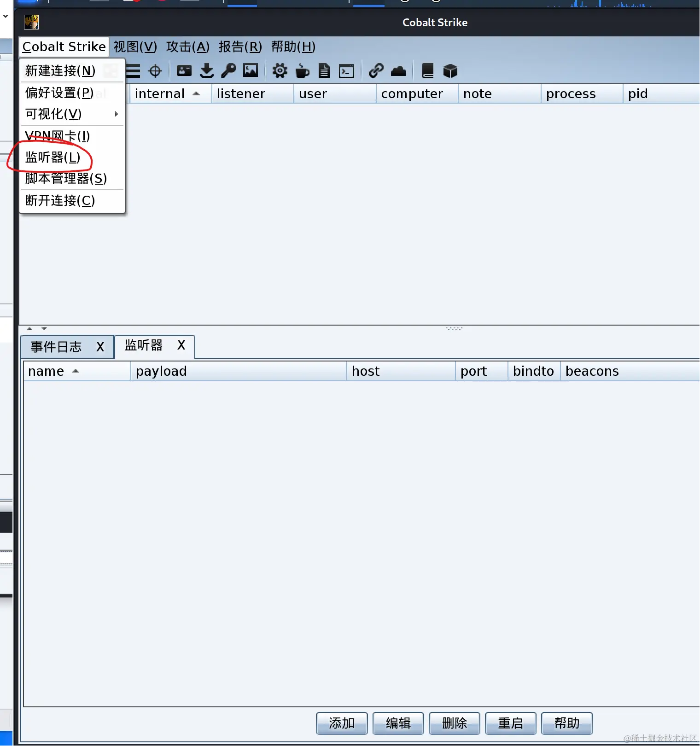Open downloaded files via download icon
Image resolution: width=700 pixels, height=746 pixels.
207,71
